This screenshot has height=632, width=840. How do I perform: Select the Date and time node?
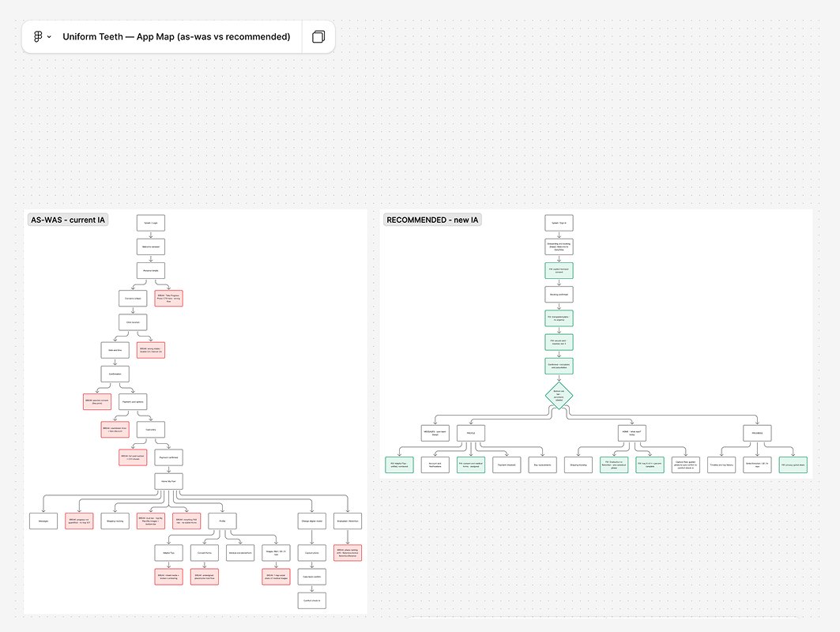point(115,350)
